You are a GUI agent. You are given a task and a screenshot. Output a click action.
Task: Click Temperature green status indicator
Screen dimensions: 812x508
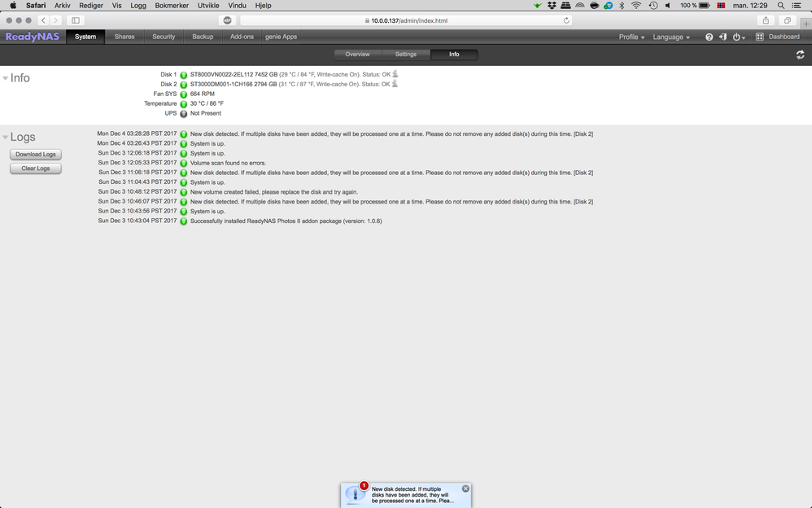click(183, 104)
